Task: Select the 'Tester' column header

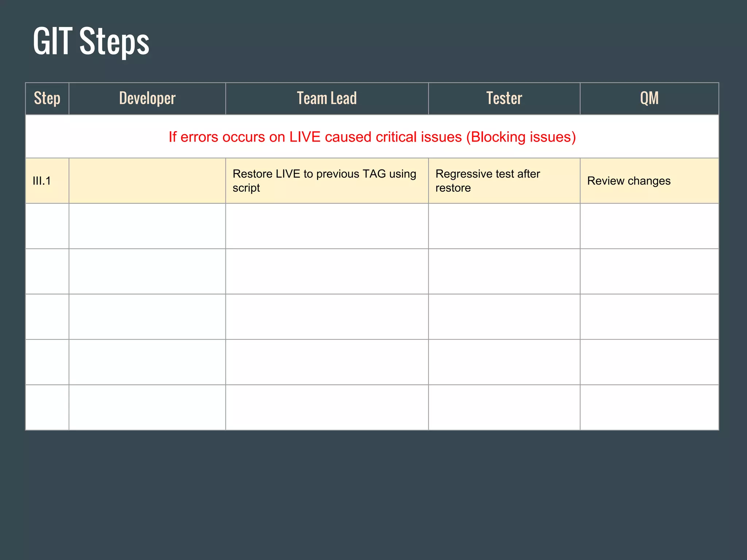Action: pyautogui.click(x=504, y=98)
